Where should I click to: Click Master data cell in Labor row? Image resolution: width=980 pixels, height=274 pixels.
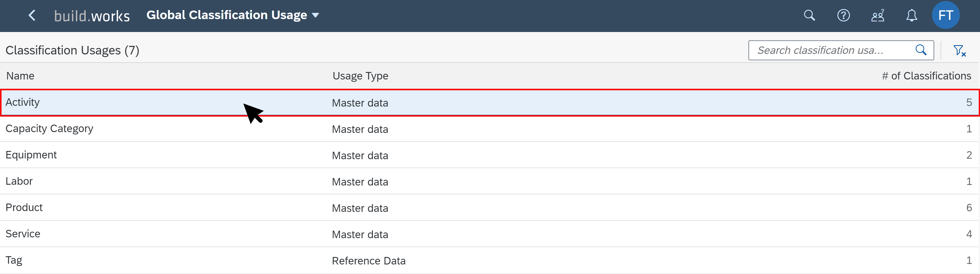coord(360,182)
